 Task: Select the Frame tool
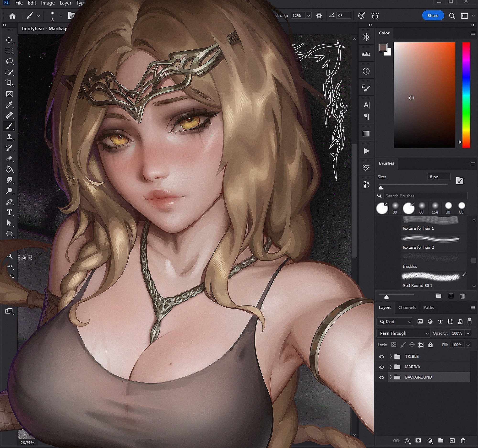pyautogui.click(x=9, y=94)
